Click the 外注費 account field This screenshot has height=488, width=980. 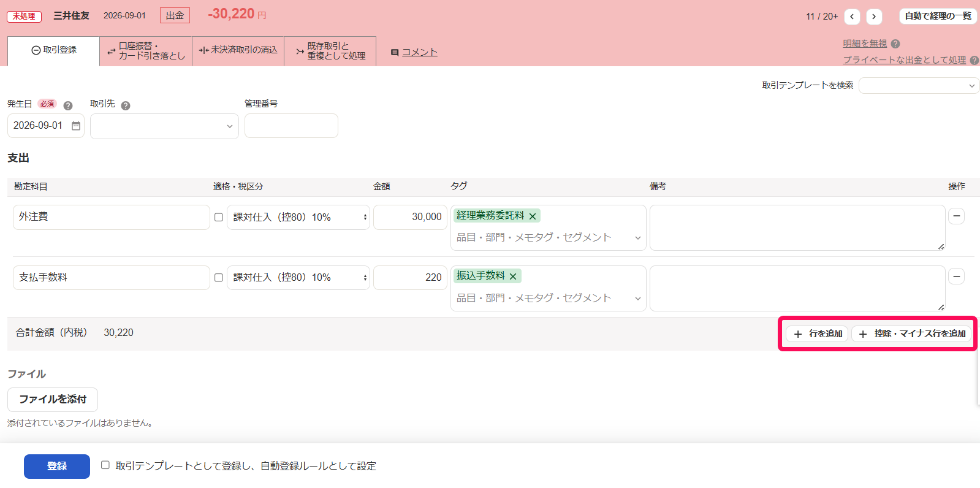coord(112,217)
